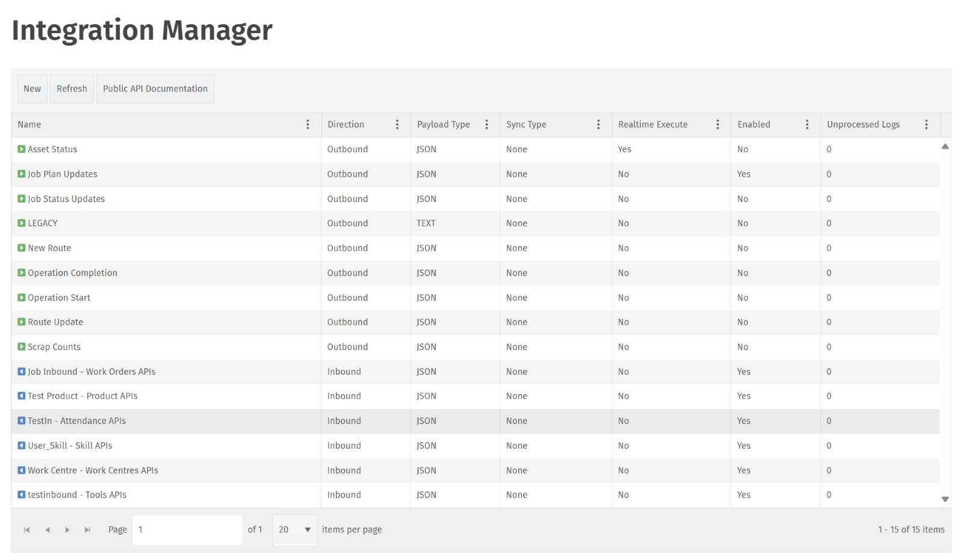Viewport: 963px width, 560px height.
Task: Click the scrollbar down arrow of the grid
Action: coord(946,499)
